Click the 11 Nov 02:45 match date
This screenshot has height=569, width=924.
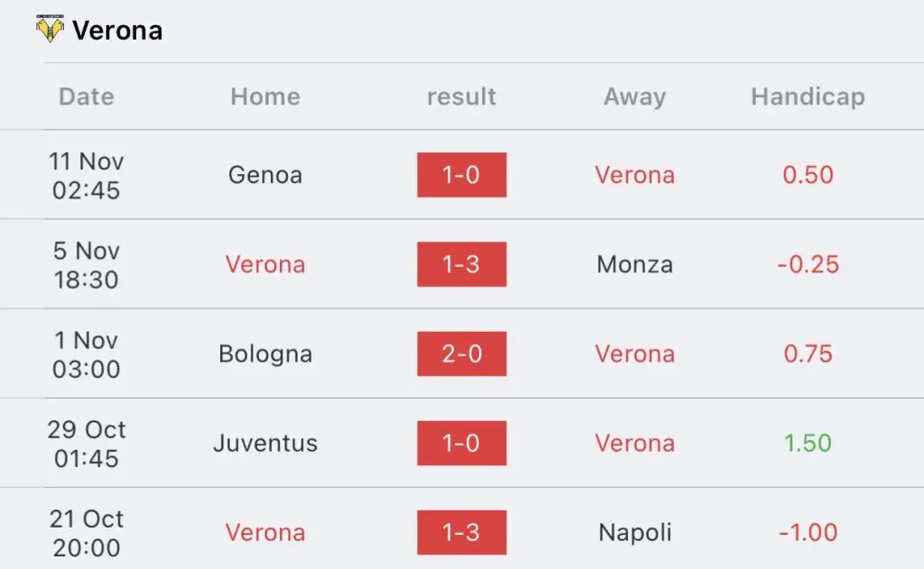87,176
